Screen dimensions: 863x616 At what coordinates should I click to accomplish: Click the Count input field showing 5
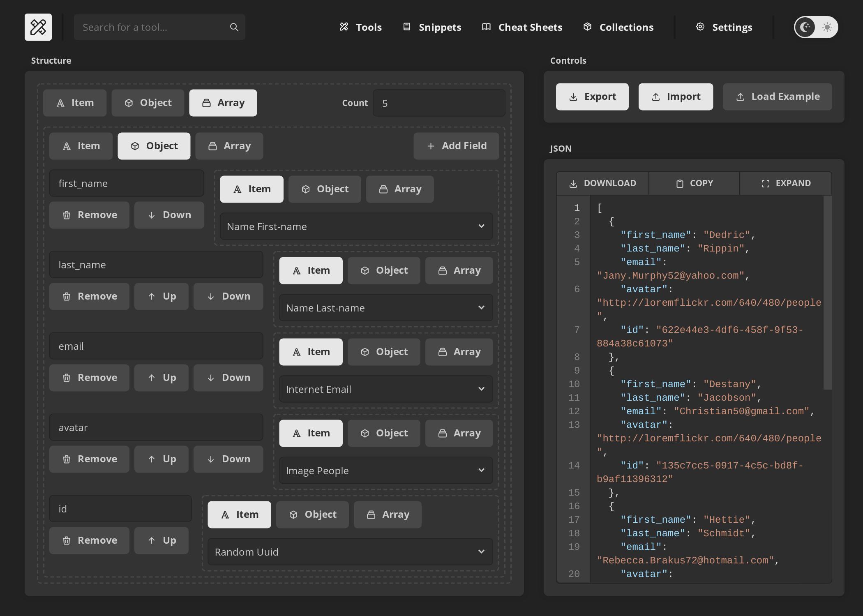pyautogui.click(x=438, y=103)
